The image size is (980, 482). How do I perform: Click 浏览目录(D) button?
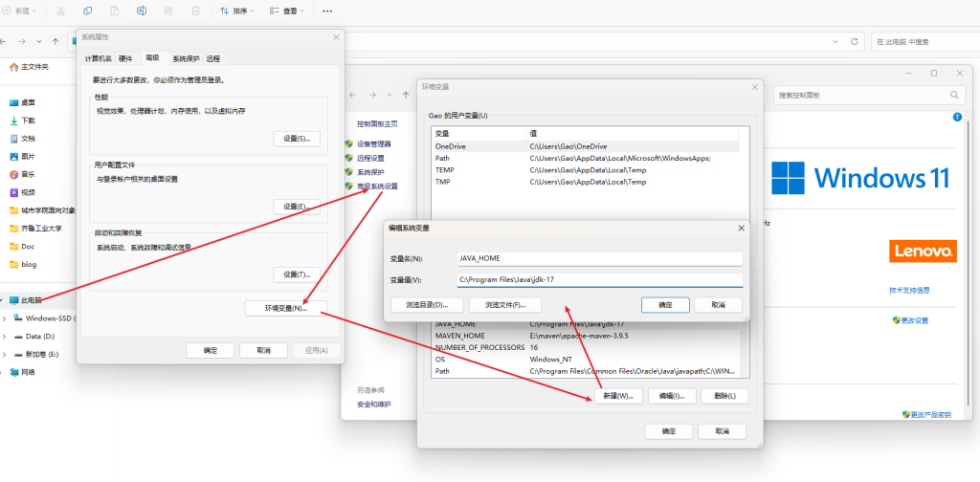(428, 305)
